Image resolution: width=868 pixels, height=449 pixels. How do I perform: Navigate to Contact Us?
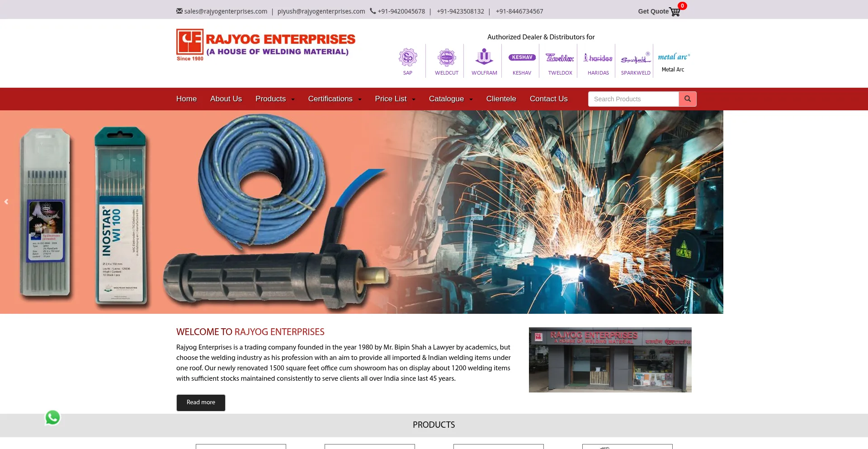[x=549, y=99]
